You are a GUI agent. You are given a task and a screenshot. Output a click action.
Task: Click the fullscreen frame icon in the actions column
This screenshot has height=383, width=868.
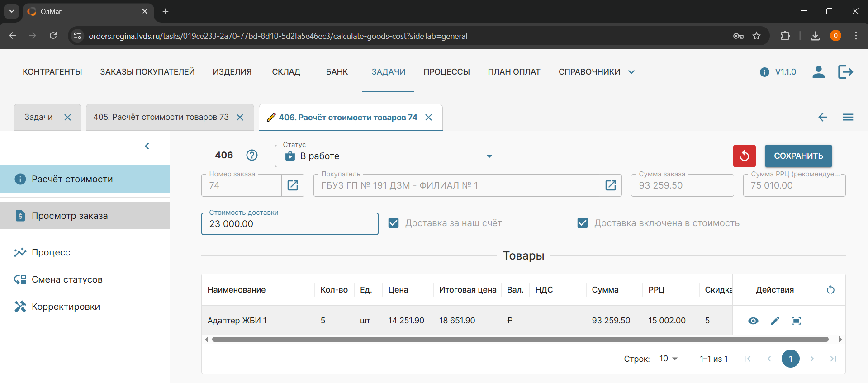[796, 321]
